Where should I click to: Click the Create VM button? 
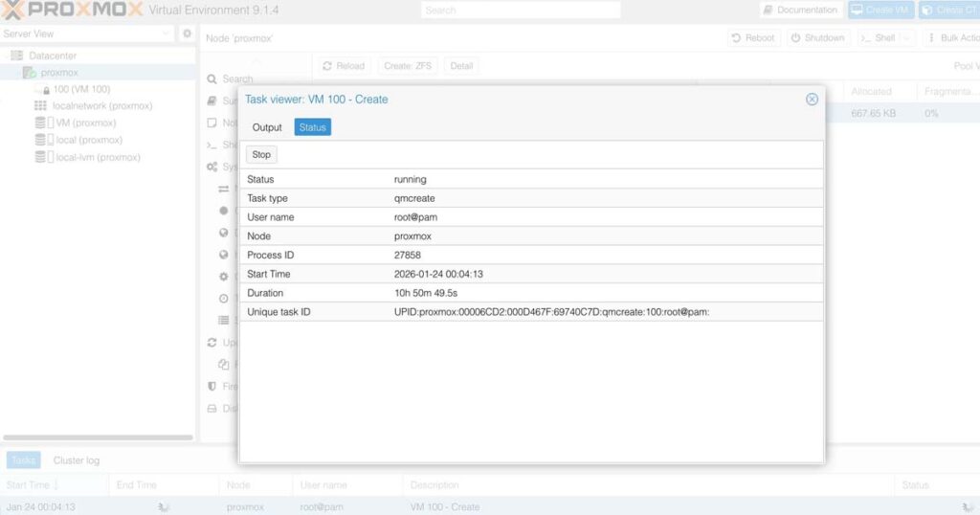click(x=880, y=10)
